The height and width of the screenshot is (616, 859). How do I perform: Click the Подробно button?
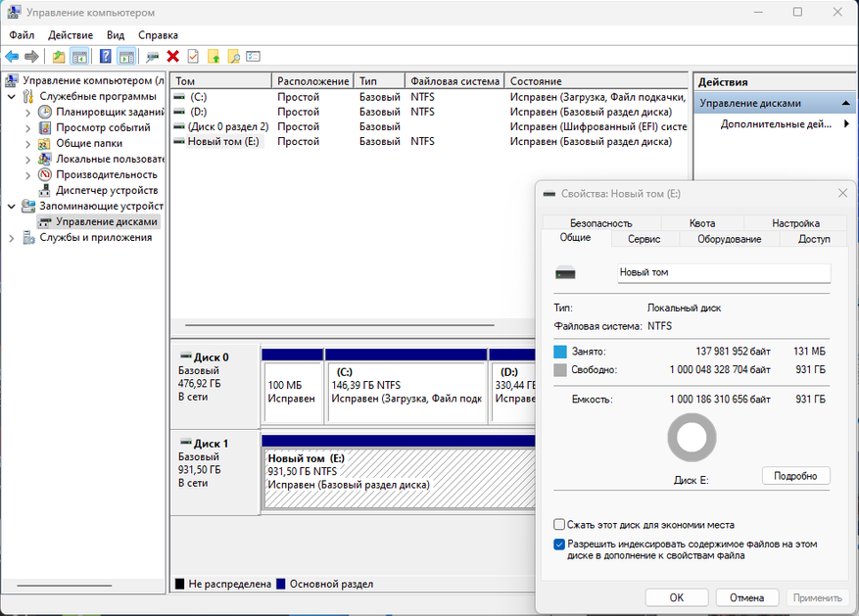coord(795,476)
